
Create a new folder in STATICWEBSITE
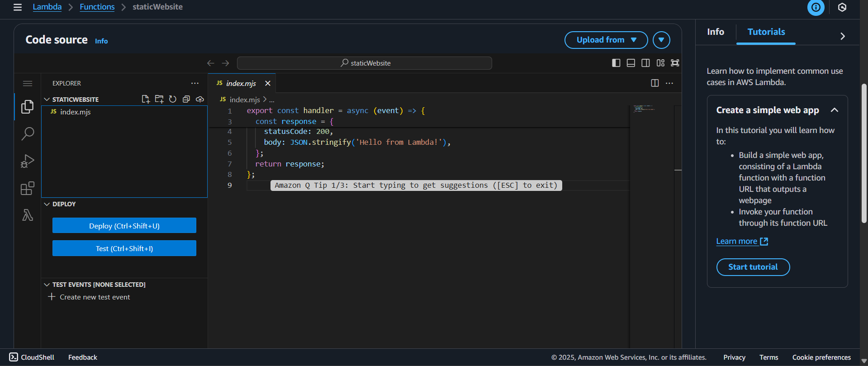[159, 99]
